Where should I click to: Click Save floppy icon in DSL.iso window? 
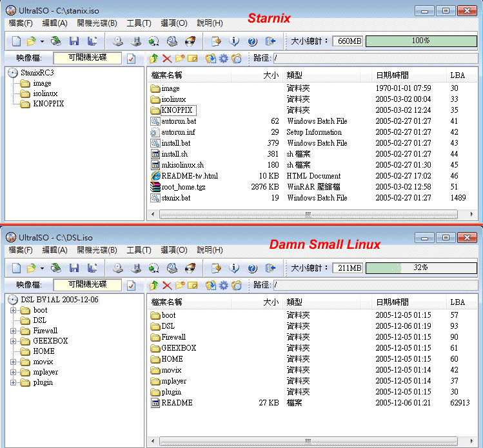(74, 268)
